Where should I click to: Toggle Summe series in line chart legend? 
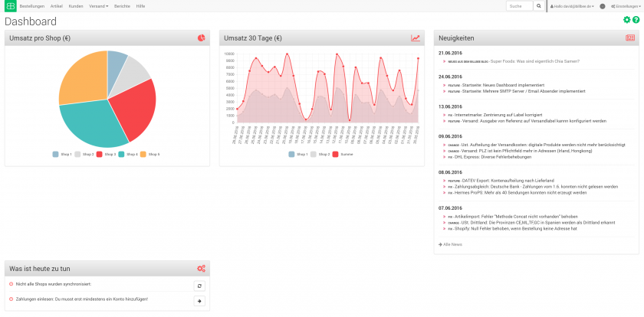[x=343, y=154]
